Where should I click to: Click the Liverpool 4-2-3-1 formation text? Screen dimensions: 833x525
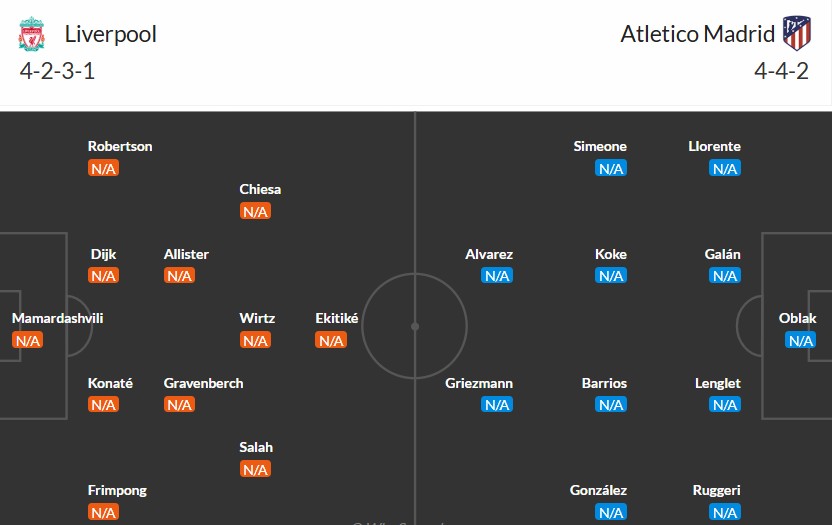click(57, 71)
